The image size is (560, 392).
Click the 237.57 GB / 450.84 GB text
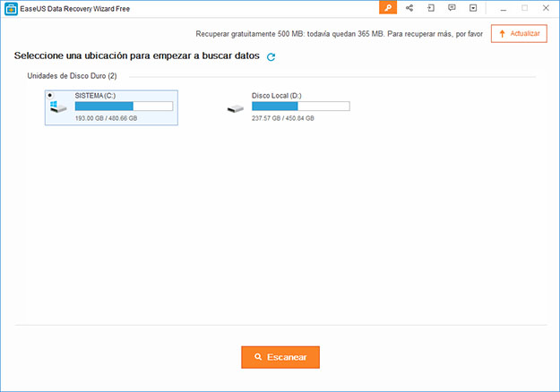coord(283,118)
